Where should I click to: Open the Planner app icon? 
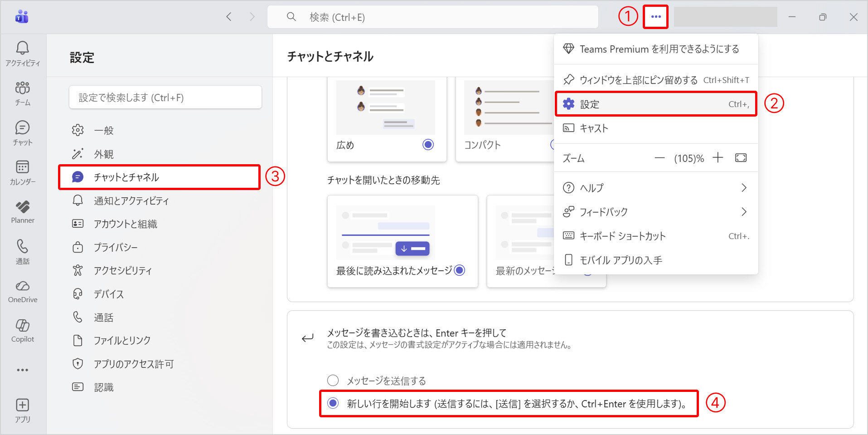[x=22, y=212]
